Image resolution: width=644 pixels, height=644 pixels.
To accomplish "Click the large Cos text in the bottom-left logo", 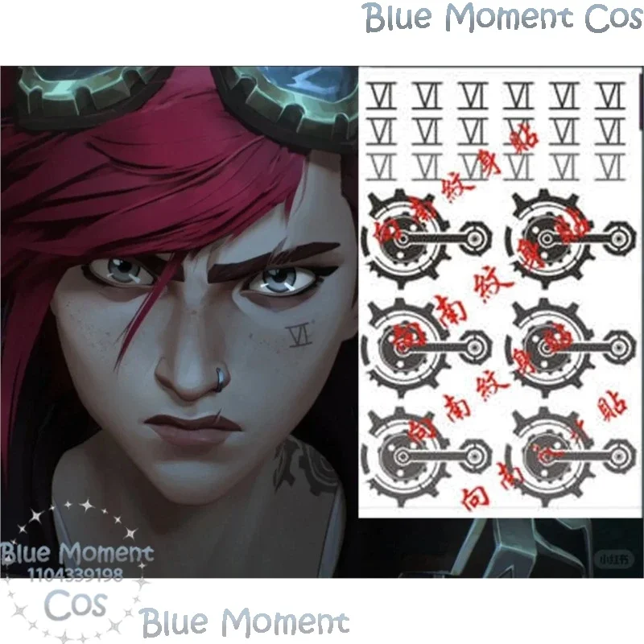I will (75, 605).
